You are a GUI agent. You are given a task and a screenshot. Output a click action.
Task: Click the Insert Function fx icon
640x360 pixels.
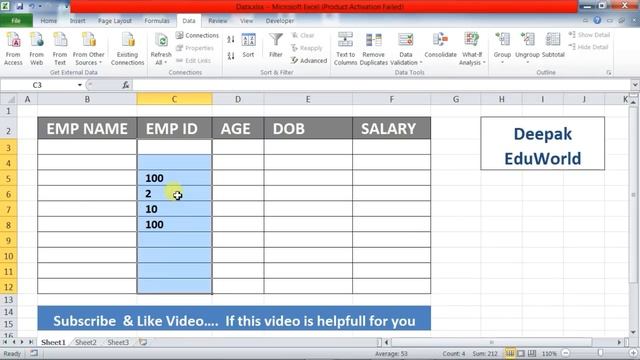[x=126, y=85]
